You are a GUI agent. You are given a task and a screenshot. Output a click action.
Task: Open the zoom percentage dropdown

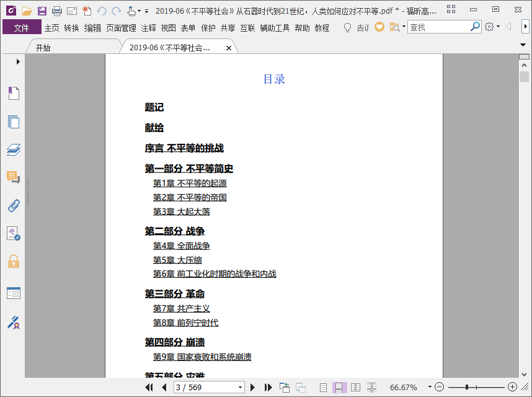click(430, 387)
